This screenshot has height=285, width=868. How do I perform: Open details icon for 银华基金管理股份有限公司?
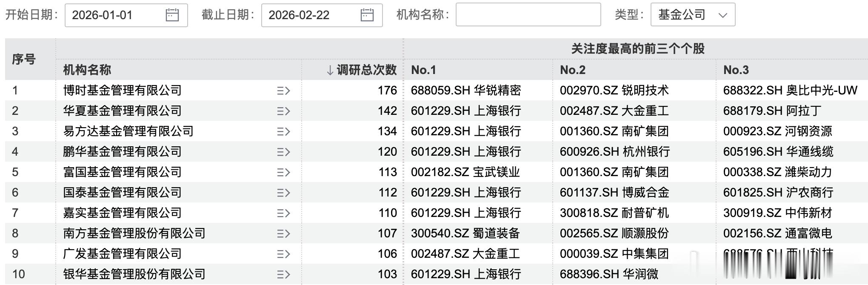(283, 274)
